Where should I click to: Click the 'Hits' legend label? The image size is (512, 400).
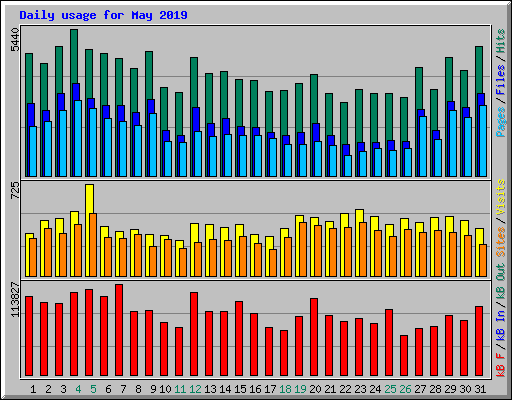coord(501,41)
